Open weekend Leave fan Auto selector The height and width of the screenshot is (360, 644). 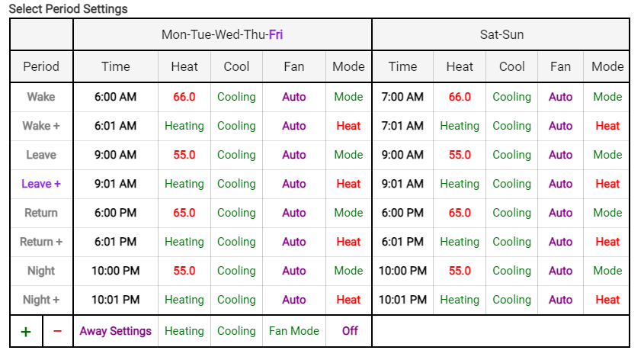tap(560, 155)
